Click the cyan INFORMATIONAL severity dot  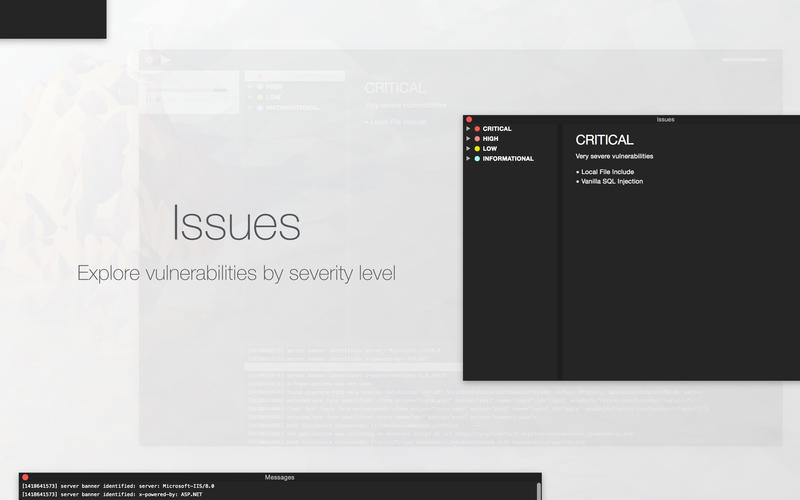pos(477,159)
